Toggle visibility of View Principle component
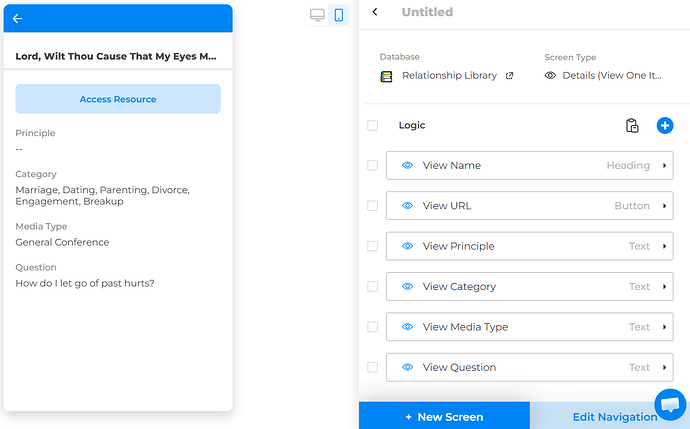The image size is (690, 429). click(407, 246)
